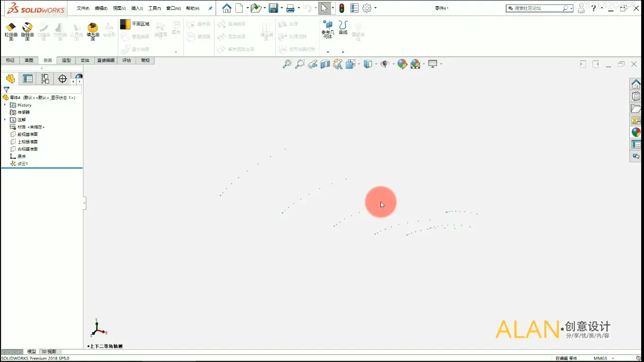Open the 参考几何体 dropdown arrow
This screenshot has height=362, width=644.
click(x=328, y=52)
